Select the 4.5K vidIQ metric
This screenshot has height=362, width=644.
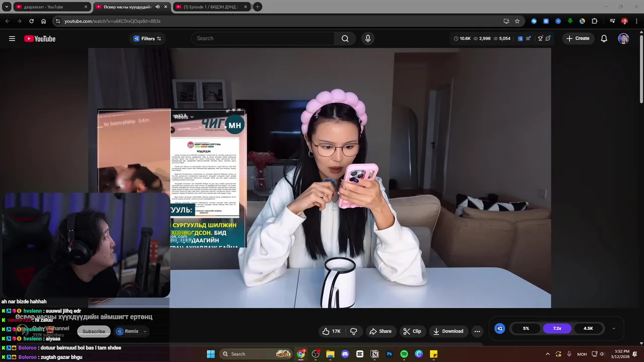click(x=588, y=328)
